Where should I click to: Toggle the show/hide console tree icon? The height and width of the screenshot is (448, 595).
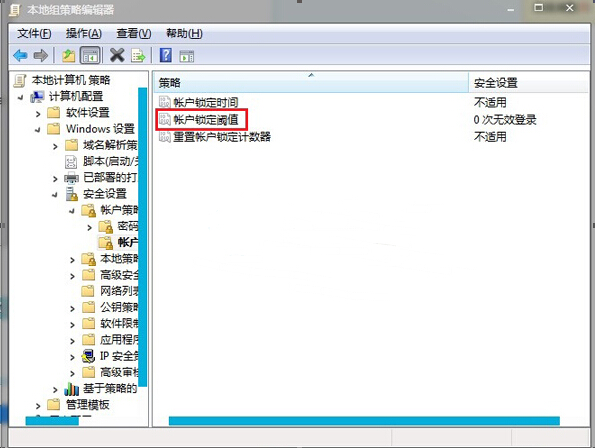point(90,56)
